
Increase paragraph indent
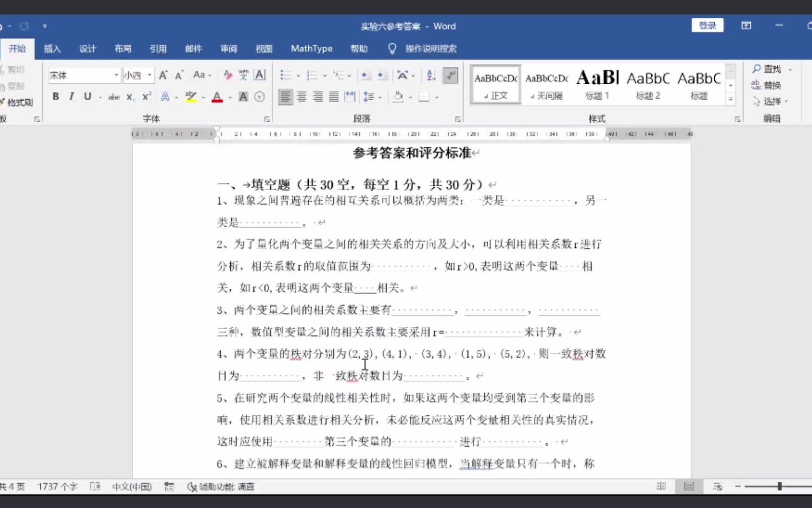(x=383, y=75)
